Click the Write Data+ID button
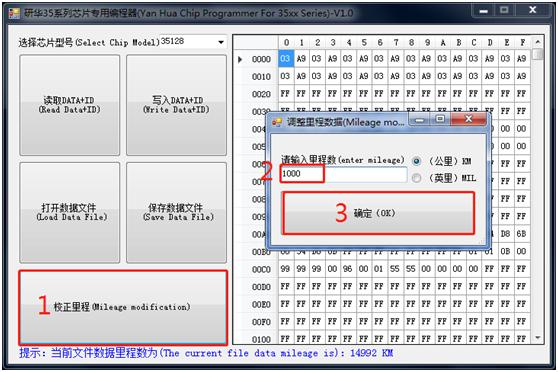This screenshot has height=372, width=558. (177, 105)
